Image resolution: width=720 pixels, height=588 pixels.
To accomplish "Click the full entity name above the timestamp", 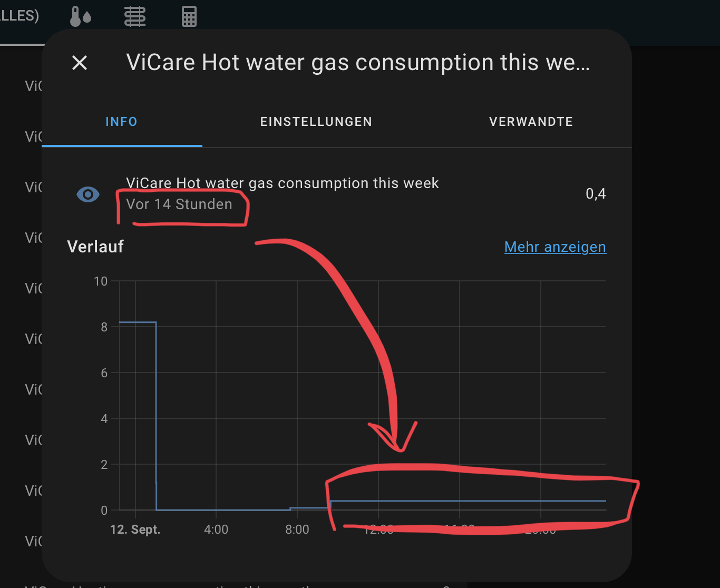I will pos(282,183).
